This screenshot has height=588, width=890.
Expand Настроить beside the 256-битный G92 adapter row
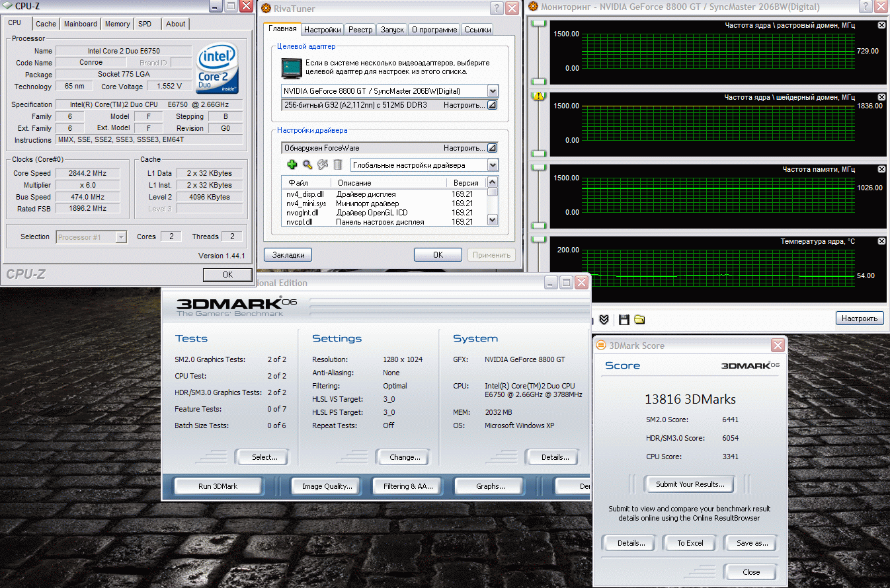point(491,105)
